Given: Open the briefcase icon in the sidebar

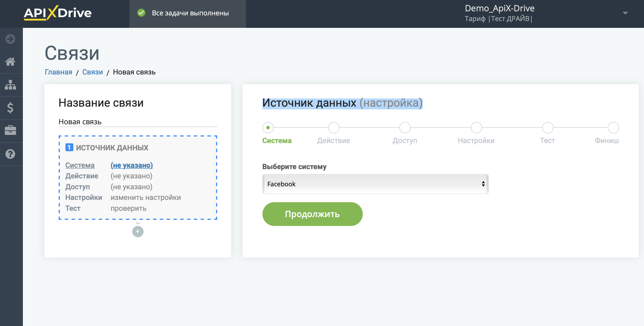Looking at the screenshot, I should pyautogui.click(x=10, y=130).
